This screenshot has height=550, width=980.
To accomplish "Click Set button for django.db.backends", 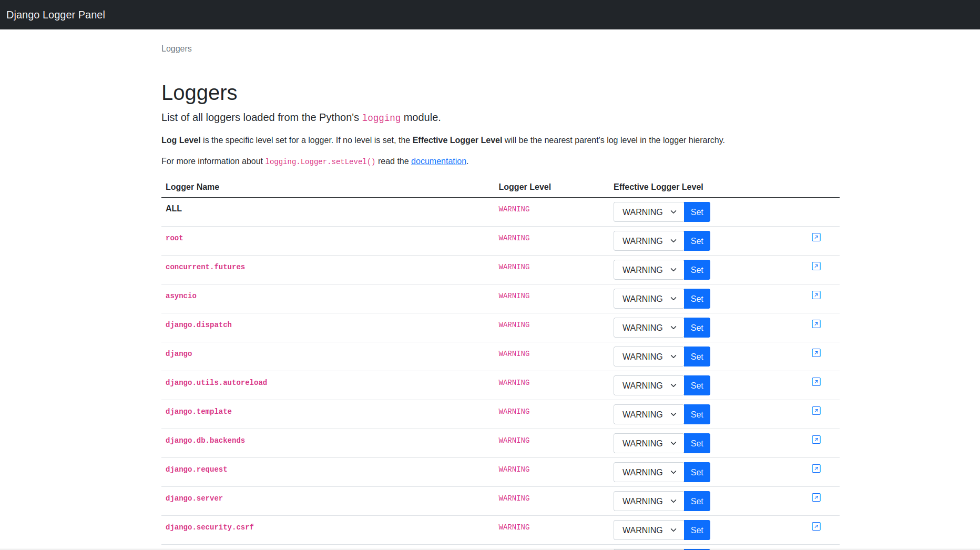I will click(x=697, y=443).
